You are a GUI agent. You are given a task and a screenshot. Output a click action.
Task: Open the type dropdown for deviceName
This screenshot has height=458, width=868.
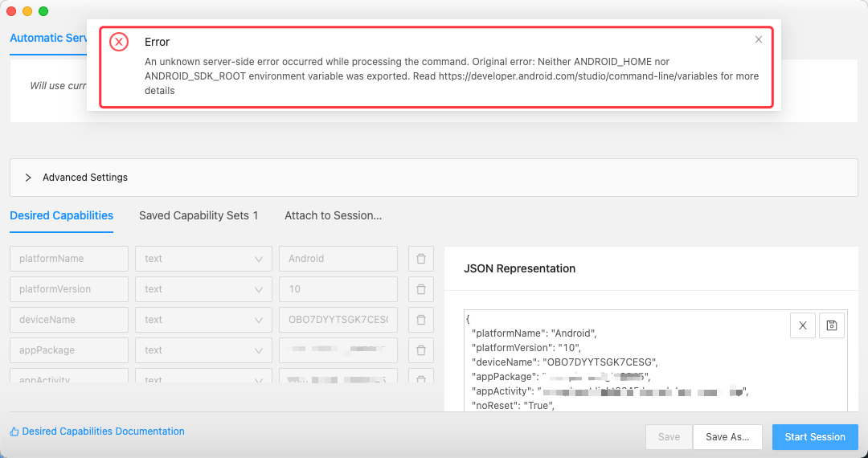203,319
